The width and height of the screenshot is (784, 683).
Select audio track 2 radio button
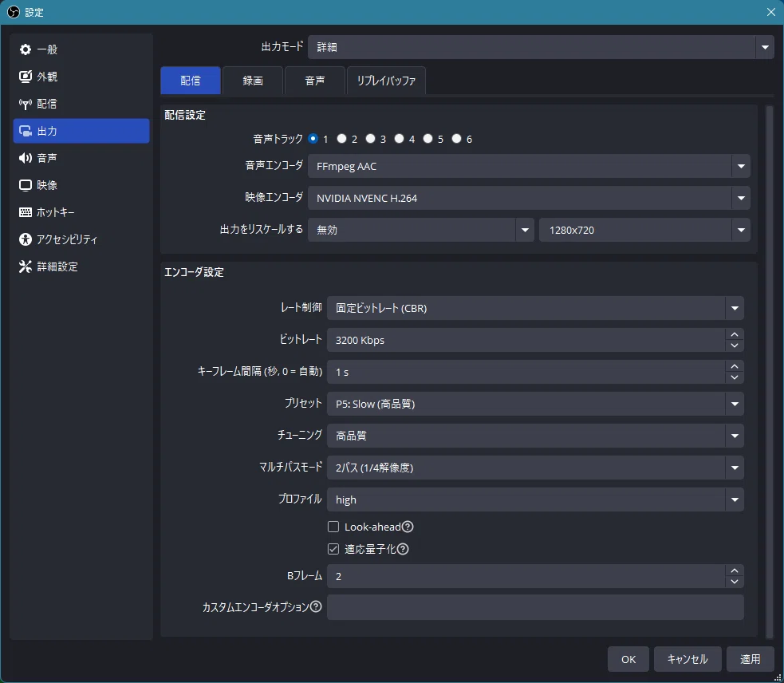tap(341, 139)
